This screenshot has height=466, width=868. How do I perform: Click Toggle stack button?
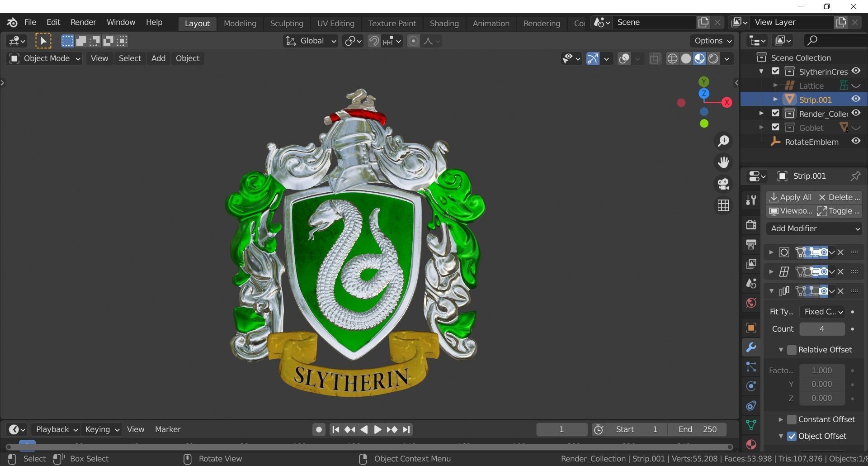pyautogui.click(x=839, y=211)
